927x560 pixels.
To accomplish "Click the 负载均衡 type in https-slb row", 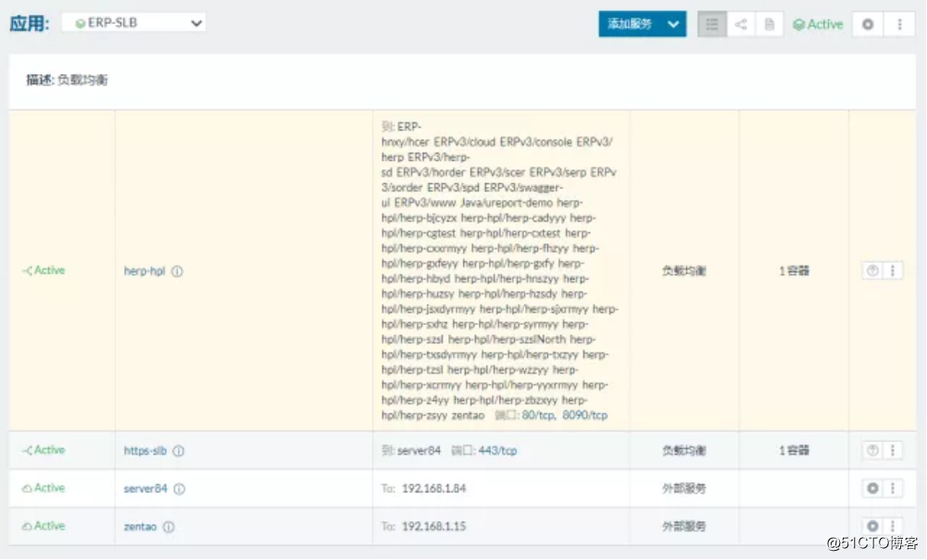I will pyautogui.click(x=684, y=450).
